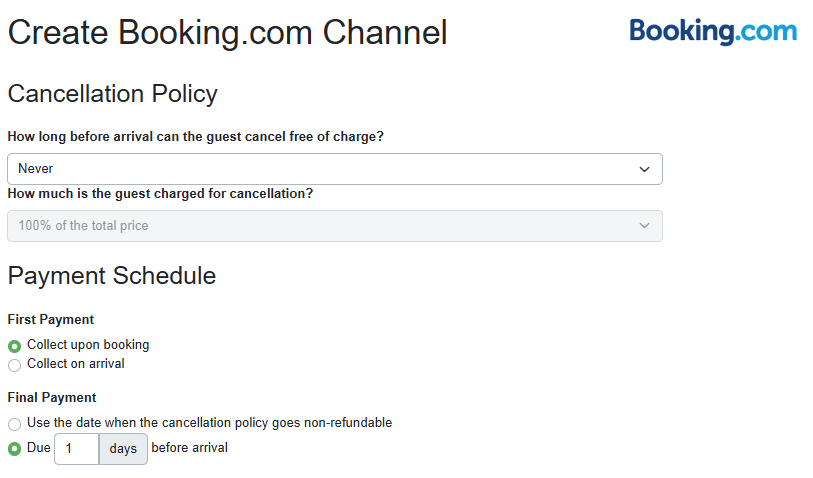Click the "How long before arrival" question label
This screenshot has height=478, width=813.
click(195, 137)
